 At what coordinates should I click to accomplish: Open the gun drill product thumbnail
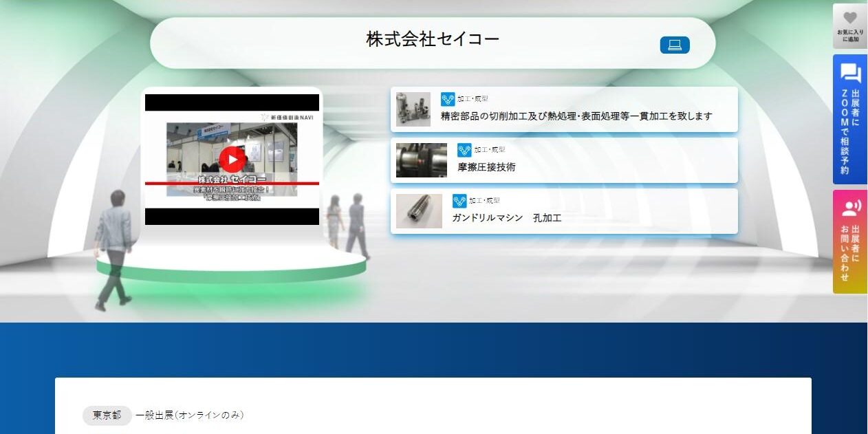[x=419, y=211]
